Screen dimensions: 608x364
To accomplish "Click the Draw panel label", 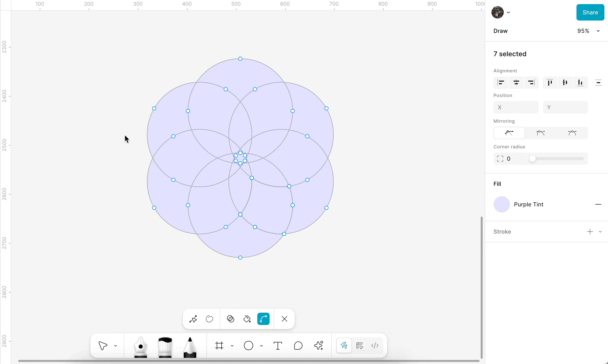I will [x=500, y=31].
